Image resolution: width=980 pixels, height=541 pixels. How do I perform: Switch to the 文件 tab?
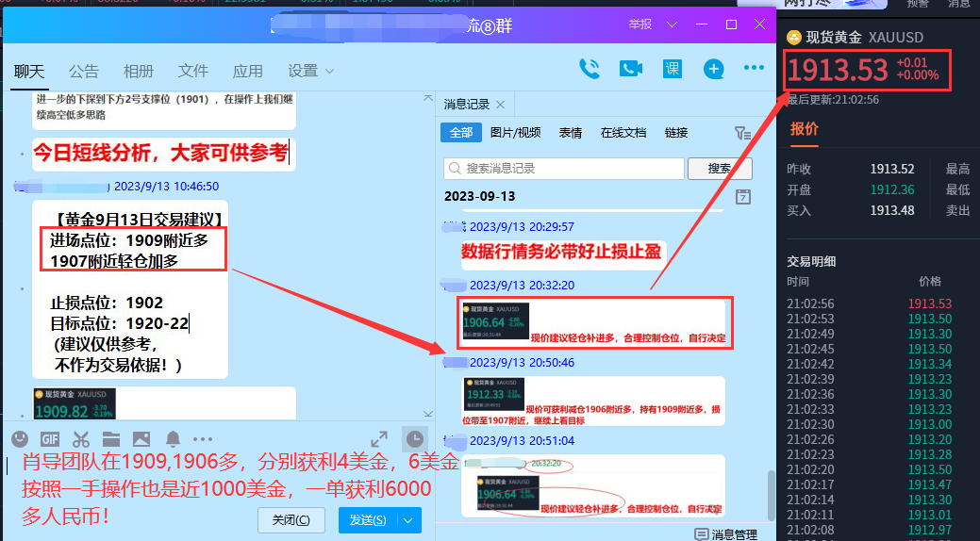pos(193,72)
